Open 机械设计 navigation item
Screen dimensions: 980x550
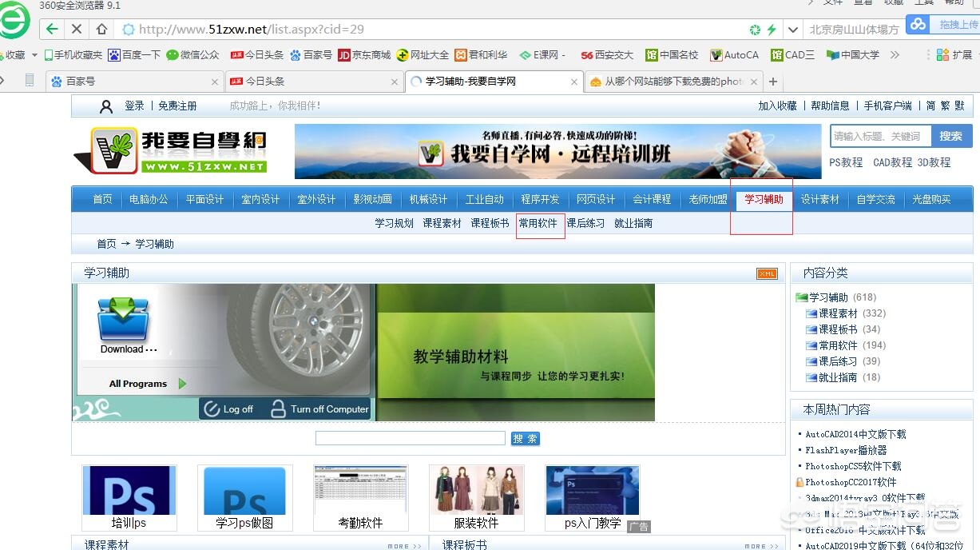tap(429, 199)
